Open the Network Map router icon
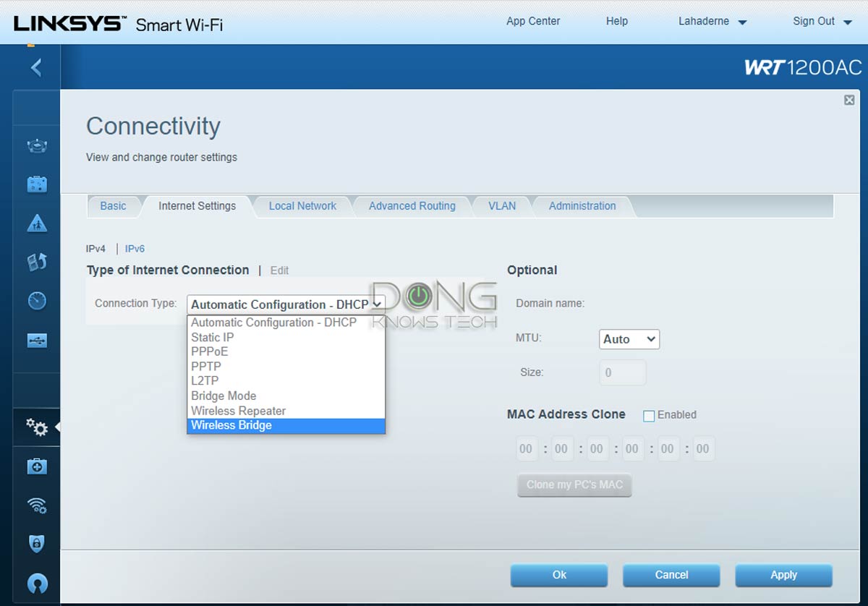Screen dimensions: 868x606 [x=37, y=146]
